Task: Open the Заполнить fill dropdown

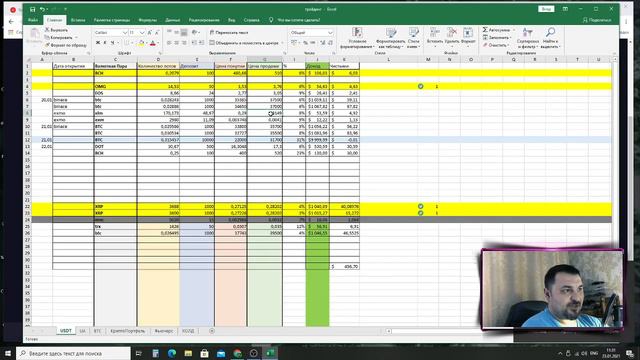Action: 498,38
